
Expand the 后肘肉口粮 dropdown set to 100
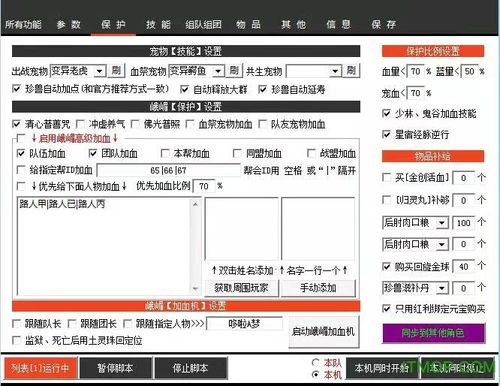pos(442,223)
